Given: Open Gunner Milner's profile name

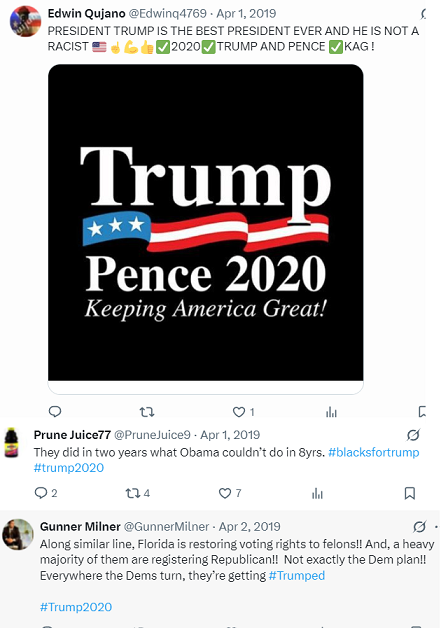Looking at the screenshot, I should pos(80,526).
